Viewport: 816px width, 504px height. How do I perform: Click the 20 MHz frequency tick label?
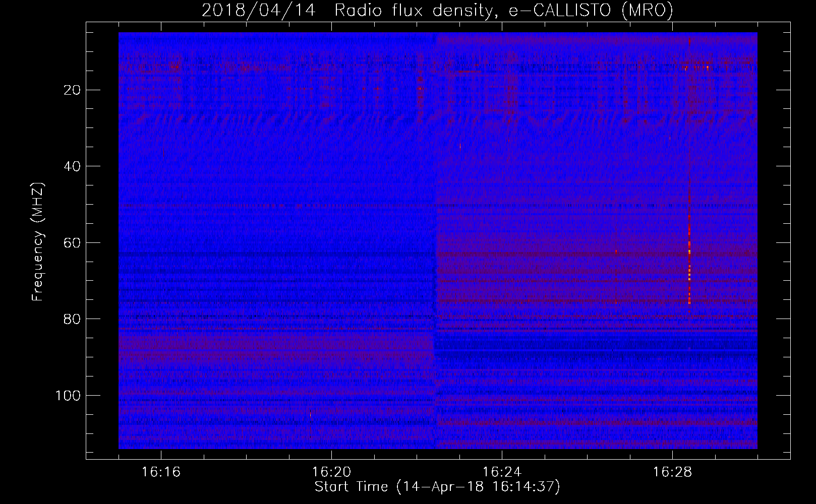tap(73, 90)
